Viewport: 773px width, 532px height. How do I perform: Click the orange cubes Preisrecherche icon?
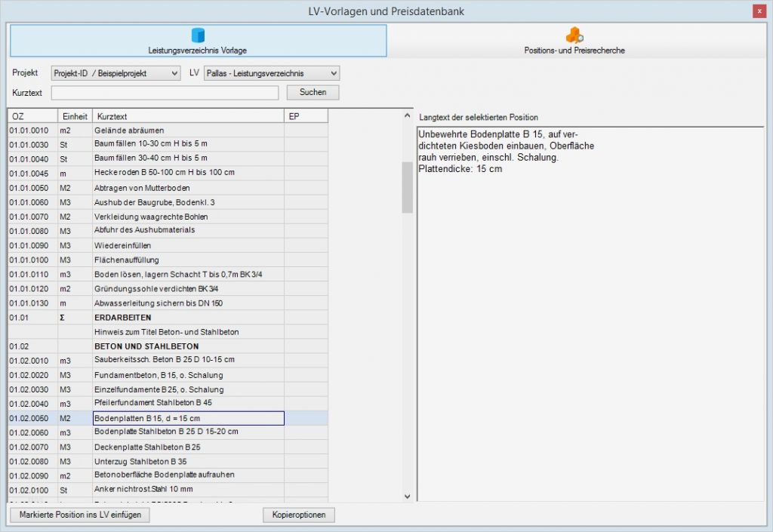(x=574, y=35)
